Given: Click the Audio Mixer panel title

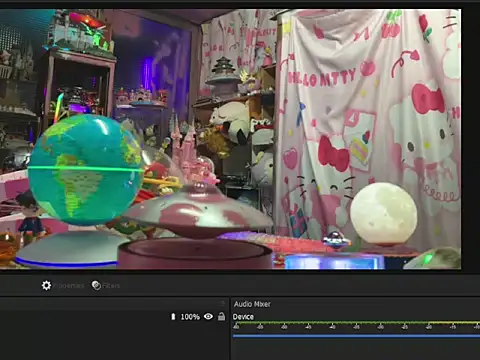Looking at the screenshot, I should coord(252,304).
